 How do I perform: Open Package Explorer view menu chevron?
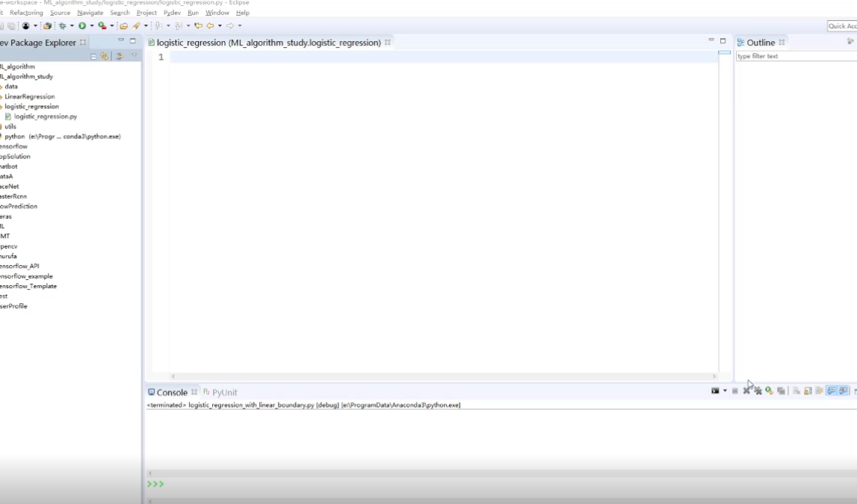click(x=134, y=56)
